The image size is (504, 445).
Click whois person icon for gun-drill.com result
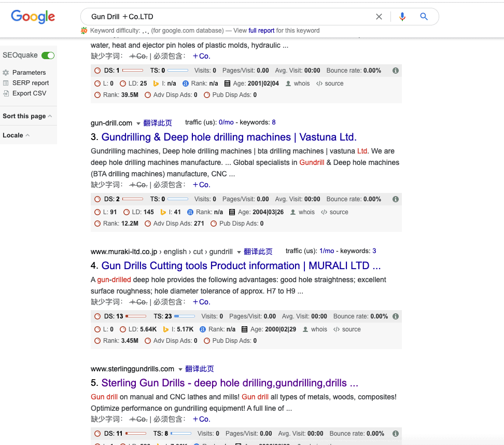293,212
